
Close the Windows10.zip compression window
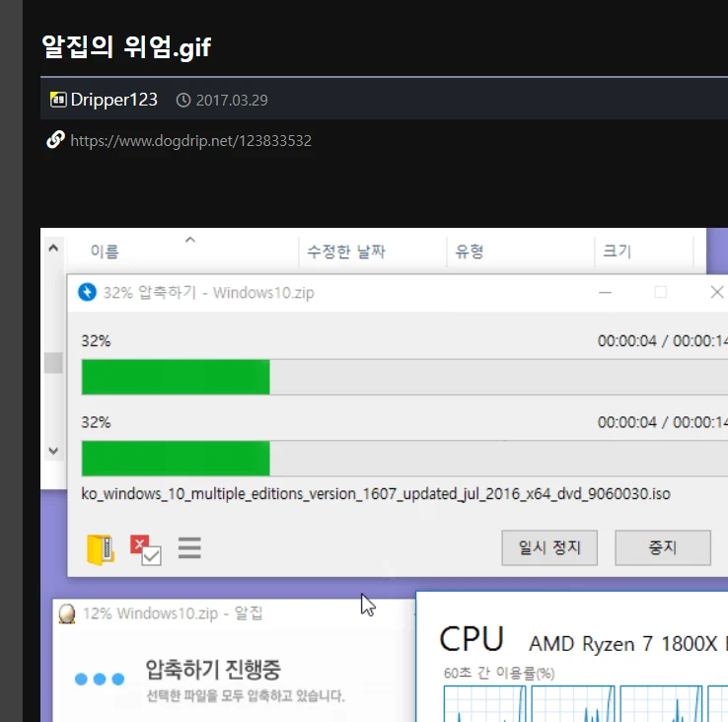click(717, 292)
